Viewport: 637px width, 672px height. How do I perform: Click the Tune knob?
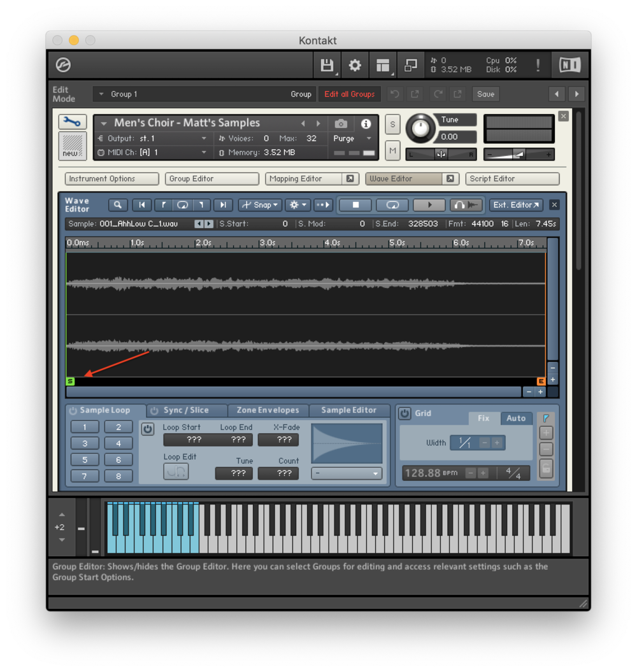[420, 129]
